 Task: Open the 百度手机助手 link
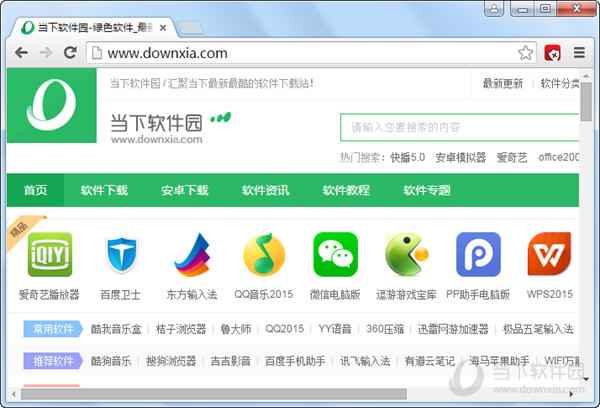(295, 361)
